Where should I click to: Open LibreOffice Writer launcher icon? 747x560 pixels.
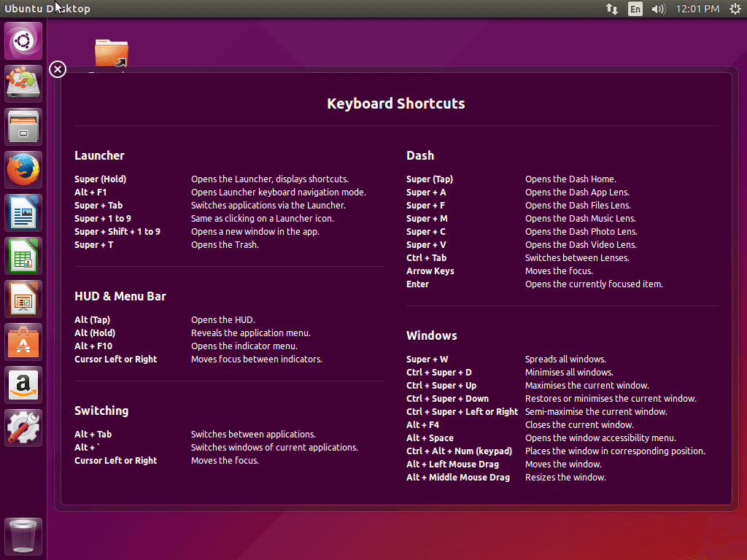pyautogui.click(x=23, y=213)
